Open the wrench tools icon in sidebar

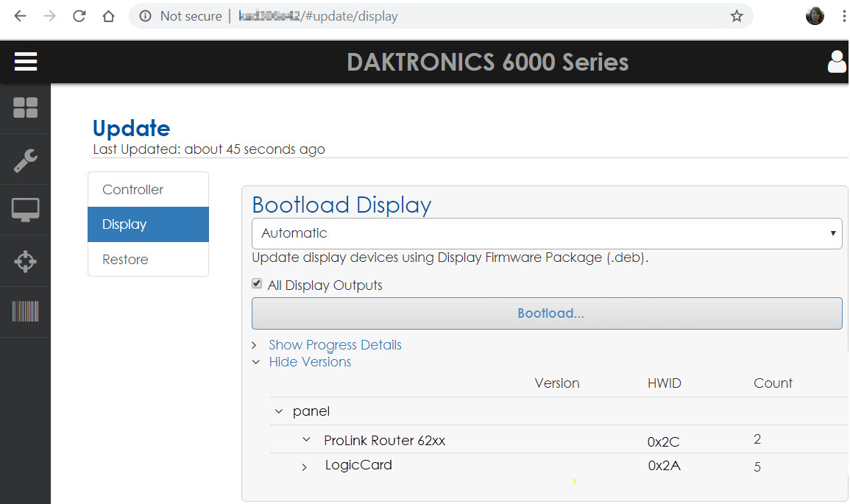click(x=26, y=159)
